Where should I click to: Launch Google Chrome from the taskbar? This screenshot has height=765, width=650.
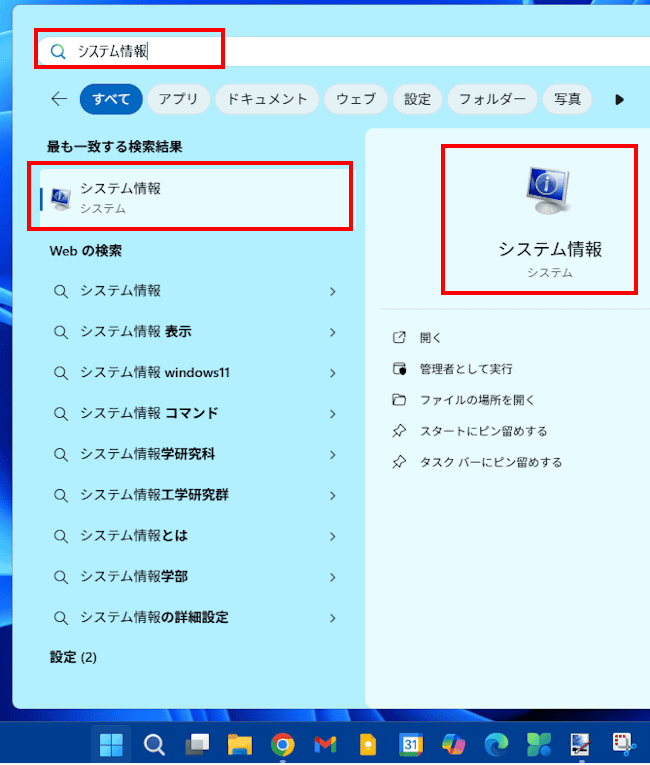coord(283,745)
